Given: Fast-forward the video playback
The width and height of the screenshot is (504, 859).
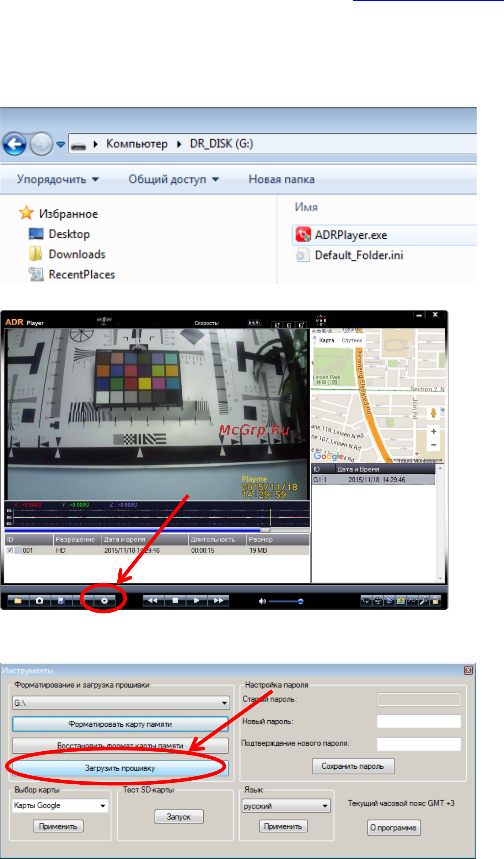Looking at the screenshot, I should click(218, 601).
